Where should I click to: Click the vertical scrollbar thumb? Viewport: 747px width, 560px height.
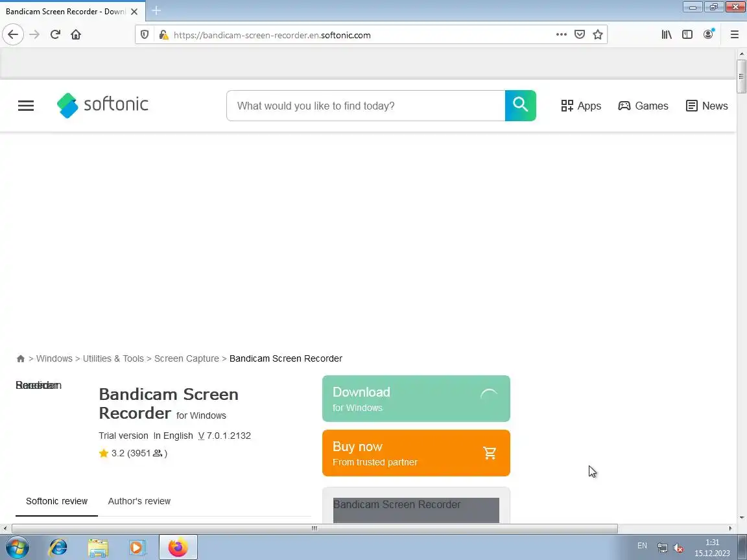741,76
